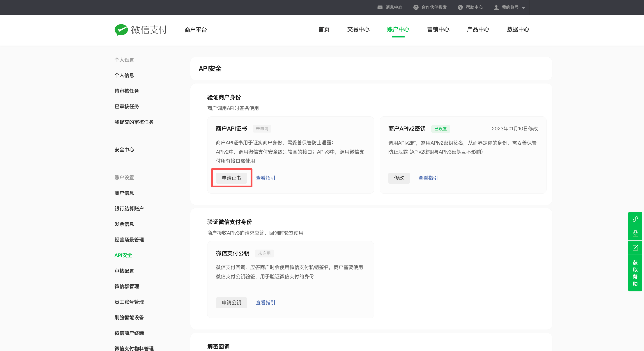Click the 申请公钥 button

click(232, 303)
